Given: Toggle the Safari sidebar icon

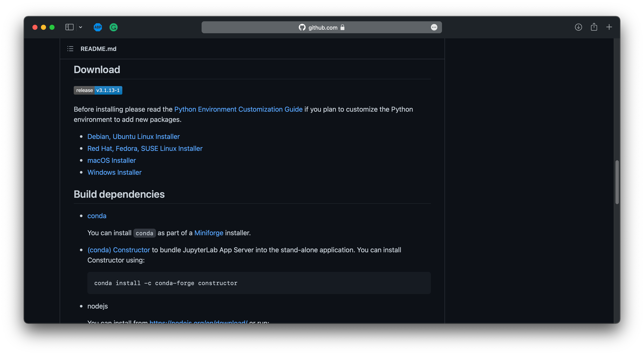Looking at the screenshot, I should pos(69,27).
